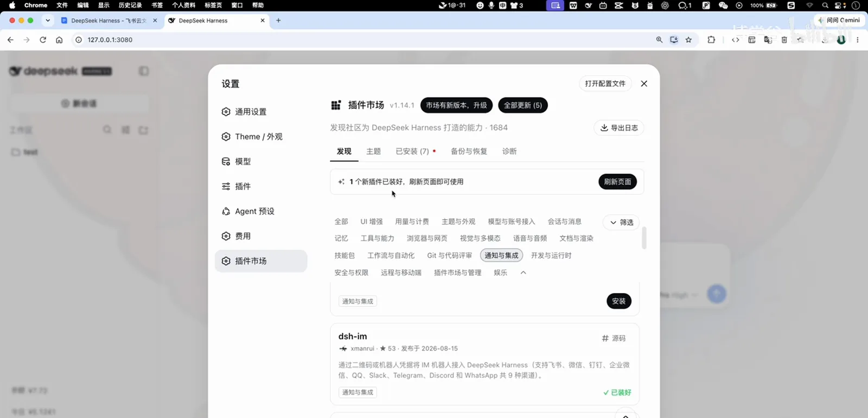This screenshot has height=418, width=868.
Task: Click the search icon in background workspace sidebar
Action: (x=107, y=130)
